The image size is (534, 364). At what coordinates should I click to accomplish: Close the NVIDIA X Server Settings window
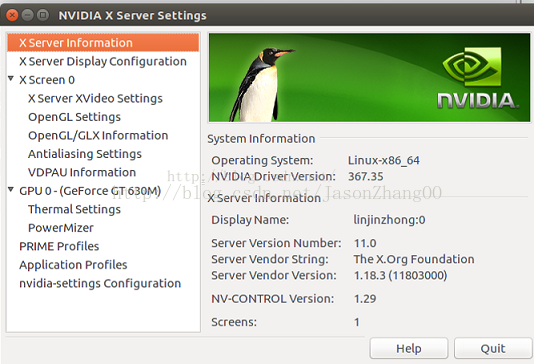(x=12, y=15)
